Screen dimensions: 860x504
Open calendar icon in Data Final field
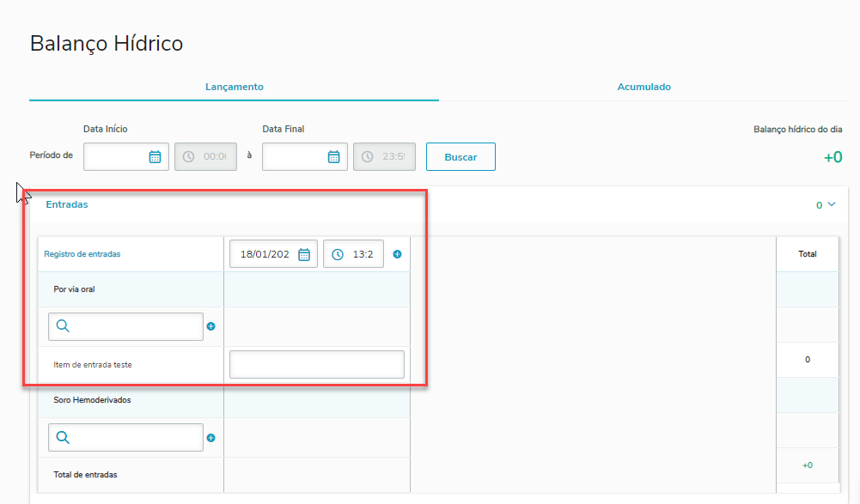click(x=333, y=157)
